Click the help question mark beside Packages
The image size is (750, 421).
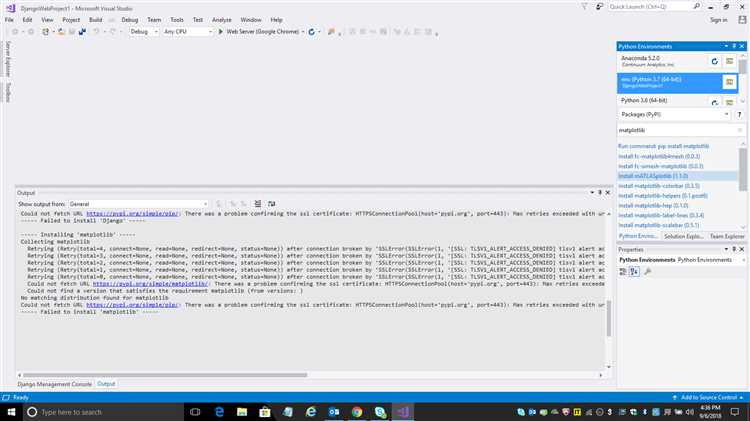[739, 115]
